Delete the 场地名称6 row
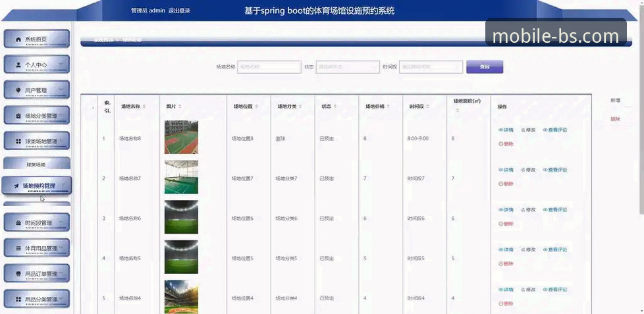The height and width of the screenshot is (314, 644). [506, 224]
